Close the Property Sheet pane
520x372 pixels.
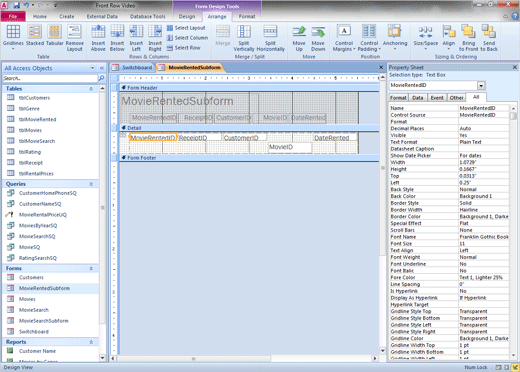[x=515, y=67]
